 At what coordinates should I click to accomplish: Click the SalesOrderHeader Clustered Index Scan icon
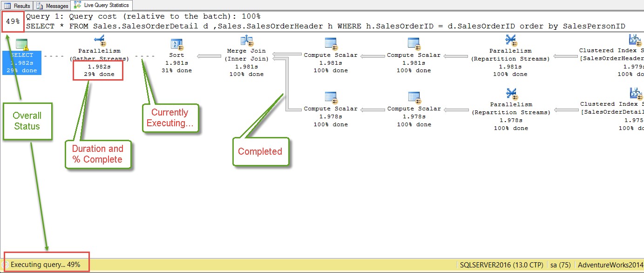pos(636,40)
